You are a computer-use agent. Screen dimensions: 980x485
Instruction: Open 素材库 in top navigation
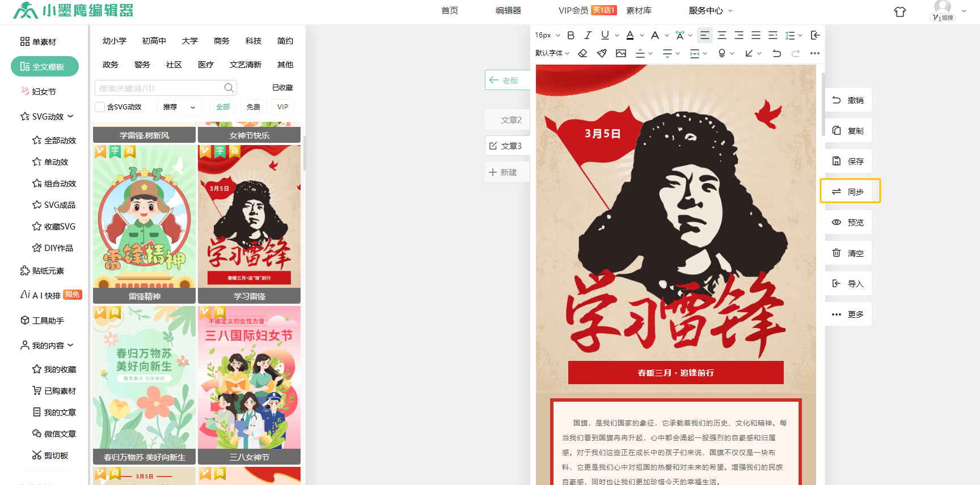[x=639, y=11]
